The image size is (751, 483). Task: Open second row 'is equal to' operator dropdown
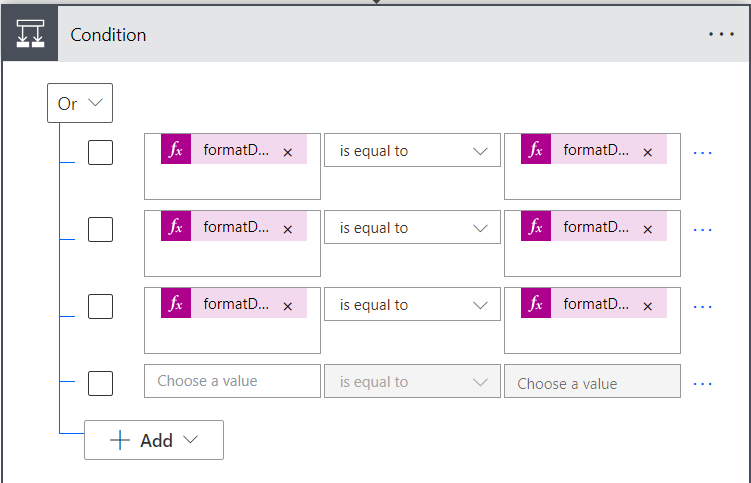[412, 228]
